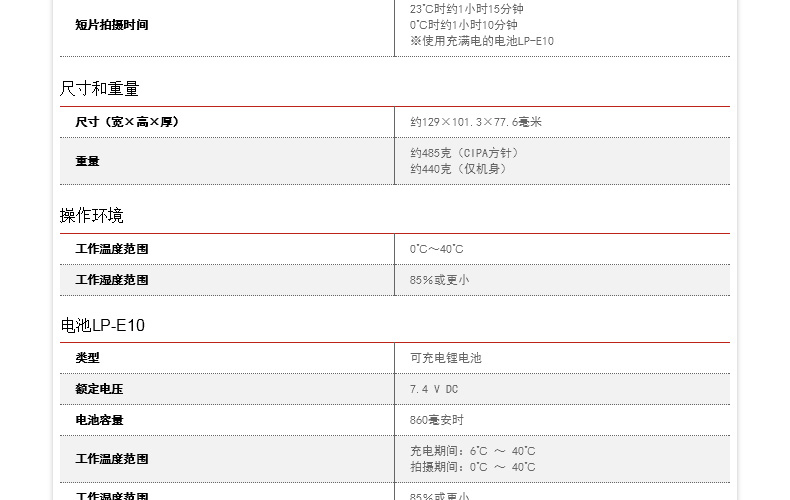Click the 重量 row label

tap(87, 161)
